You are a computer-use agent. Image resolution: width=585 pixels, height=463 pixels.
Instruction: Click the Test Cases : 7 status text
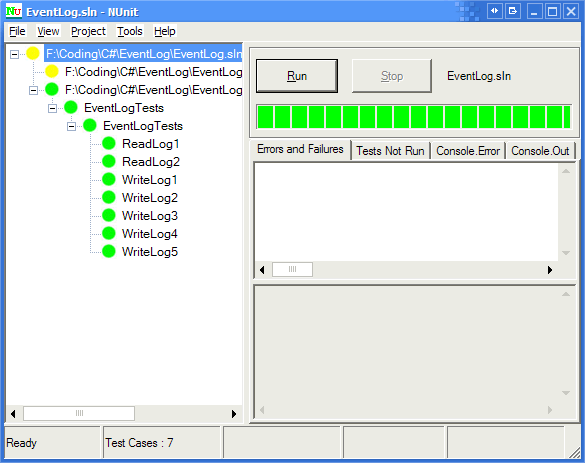pyautogui.click(x=139, y=443)
